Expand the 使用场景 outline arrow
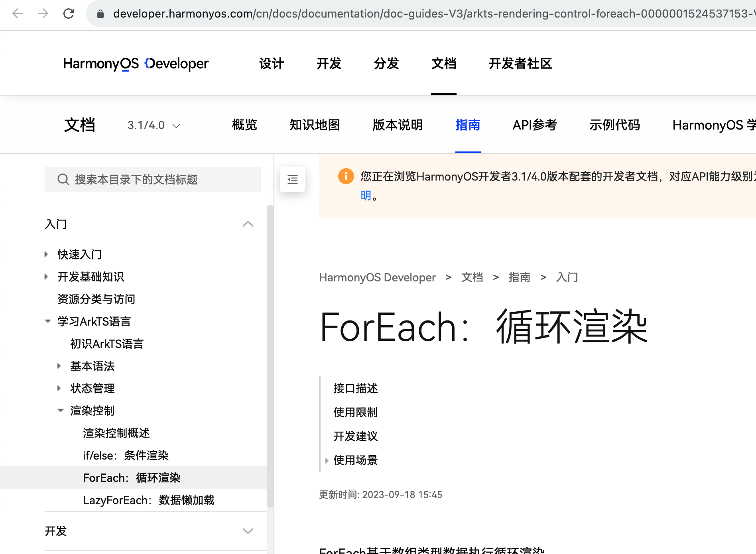The width and height of the screenshot is (756, 554). (x=327, y=461)
